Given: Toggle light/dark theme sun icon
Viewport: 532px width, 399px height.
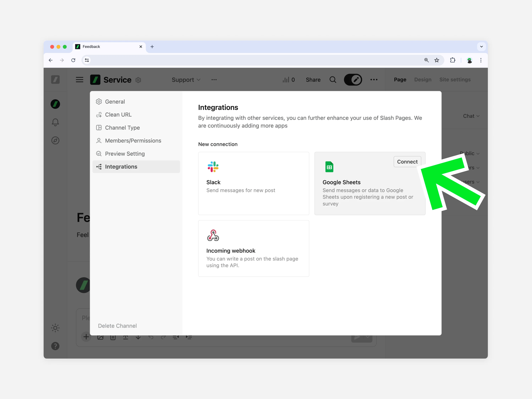Looking at the screenshot, I should pos(55,328).
